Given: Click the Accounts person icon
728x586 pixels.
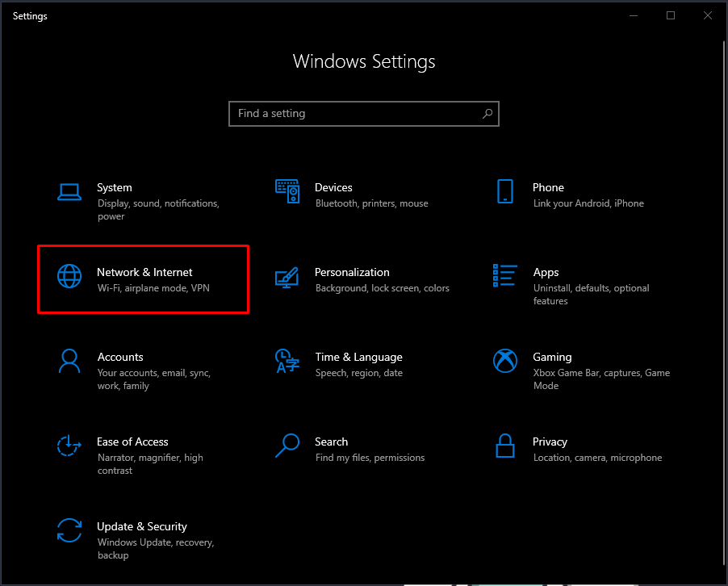Looking at the screenshot, I should [69, 361].
